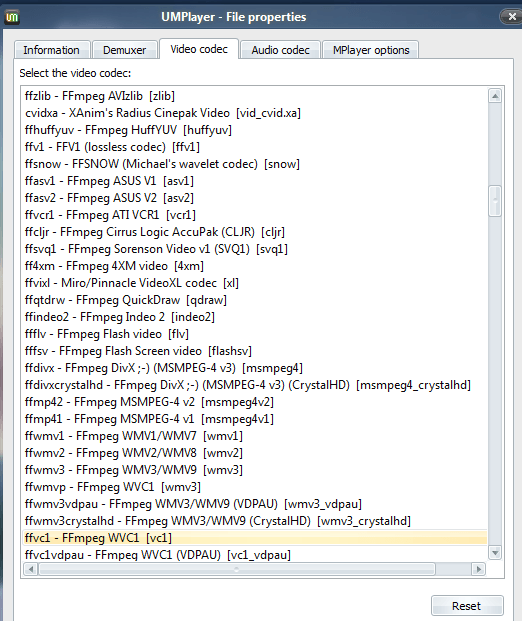The width and height of the screenshot is (522, 621).
Task: Select cvidxa - XAnim's Radius Cinepak Video
Action: click(163, 113)
